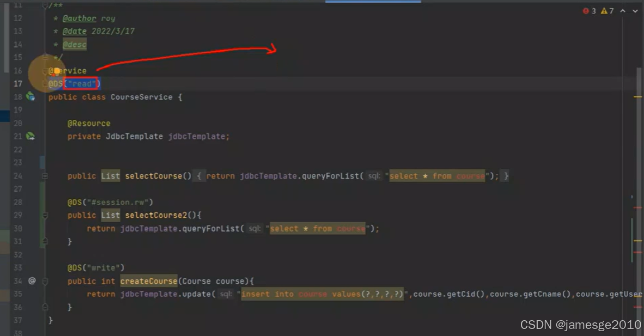Click the @desc tag in the Javadoc
This screenshot has width=644, height=336.
point(74,44)
